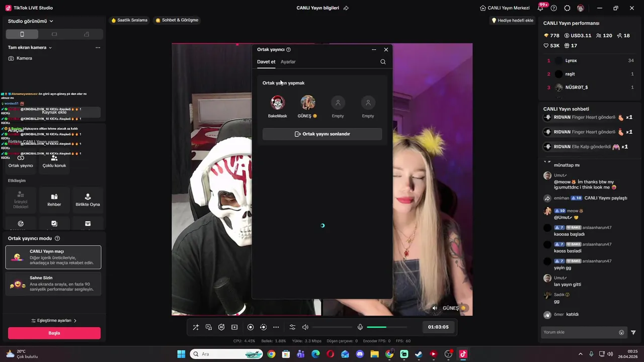
Task: Open emoji picker in comment field
Action: 621,332
